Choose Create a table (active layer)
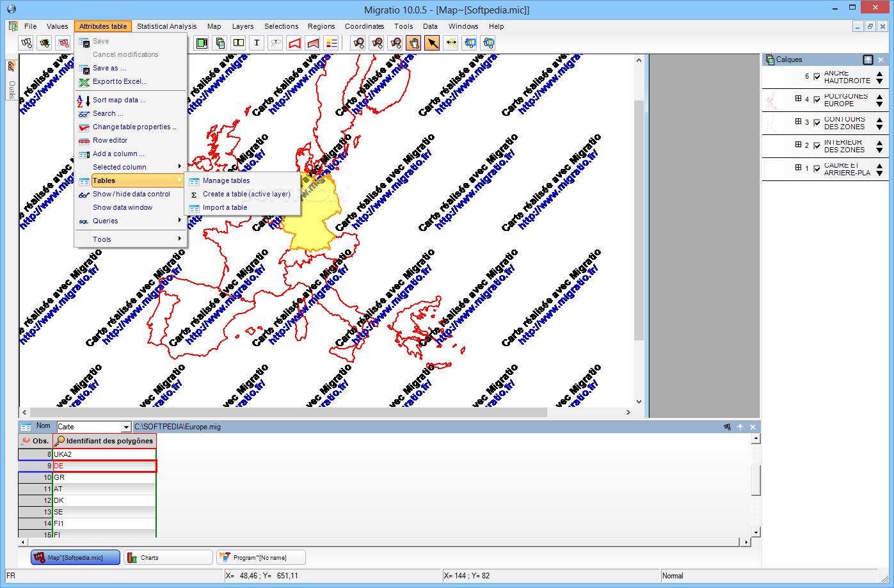The height and width of the screenshot is (588, 894). pyautogui.click(x=243, y=194)
